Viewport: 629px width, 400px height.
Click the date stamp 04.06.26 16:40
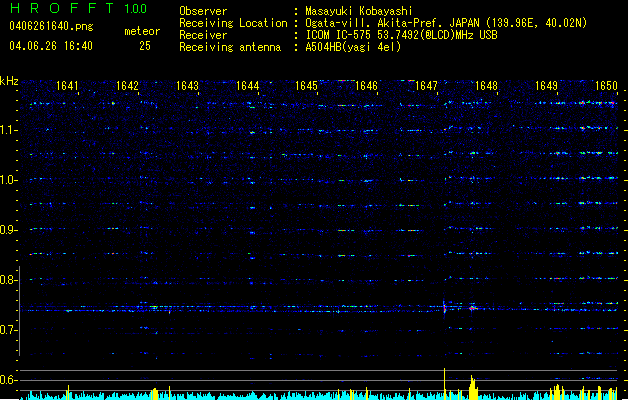pos(51,46)
